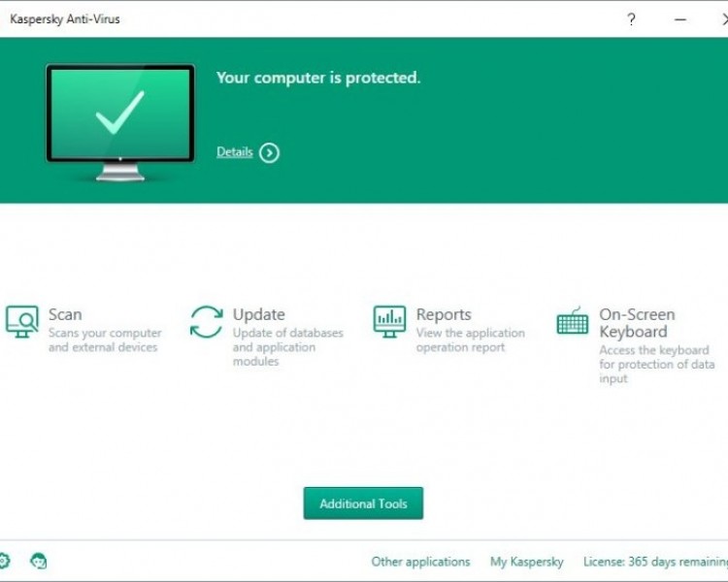The width and height of the screenshot is (728, 582).
Task: Click the help question mark icon
Action: (631, 19)
